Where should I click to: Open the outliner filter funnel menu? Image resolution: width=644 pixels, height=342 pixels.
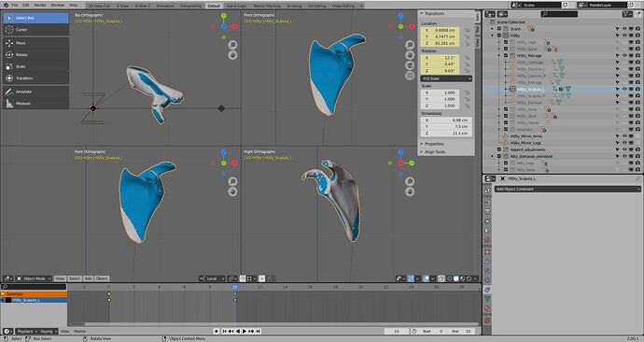tap(627, 14)
